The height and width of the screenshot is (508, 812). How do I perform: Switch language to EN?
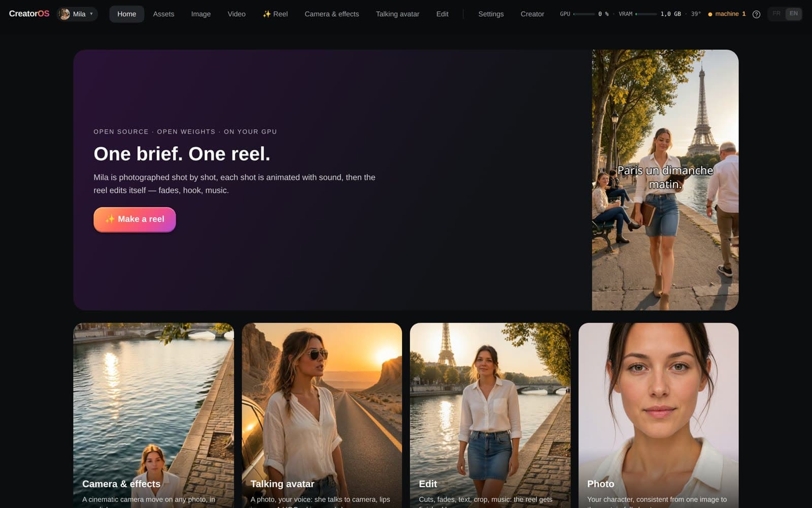(794, 14)
